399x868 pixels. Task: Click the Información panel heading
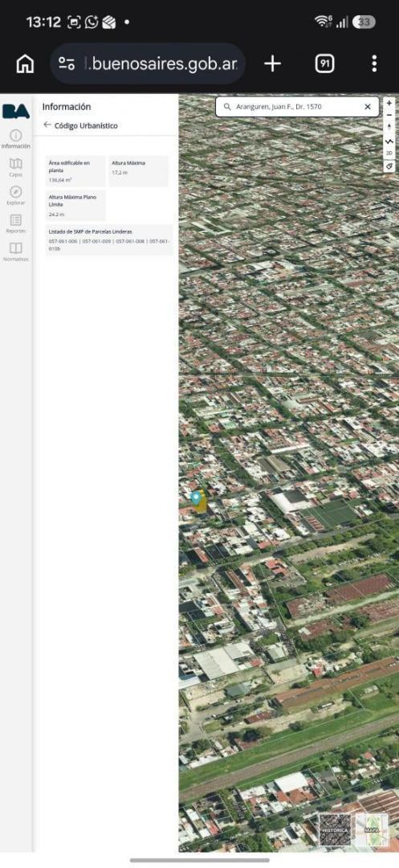[x=67, y=106]
